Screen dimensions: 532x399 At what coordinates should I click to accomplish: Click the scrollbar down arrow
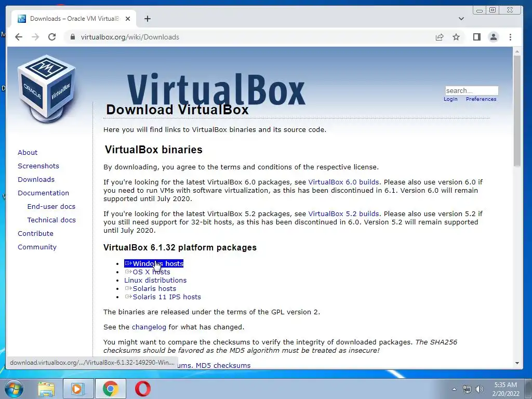(x=517, y=363)
